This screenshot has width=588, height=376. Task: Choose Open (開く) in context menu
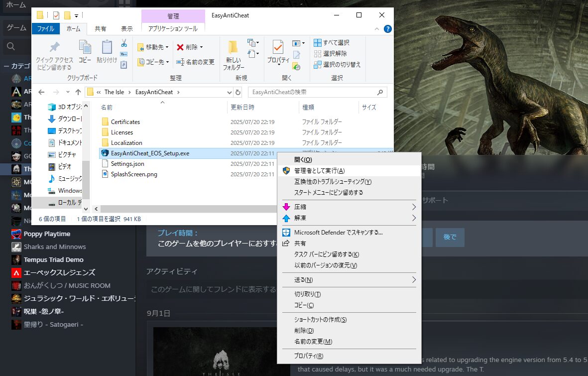(x=349, y=160)
